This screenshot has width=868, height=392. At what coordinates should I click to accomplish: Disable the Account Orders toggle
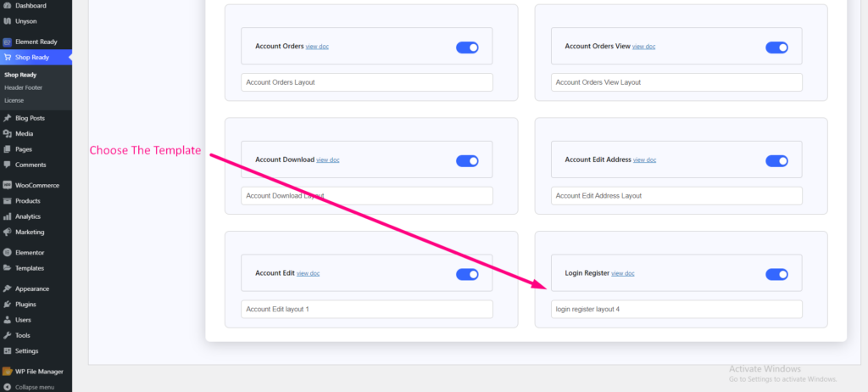click(x=467, y=48)
